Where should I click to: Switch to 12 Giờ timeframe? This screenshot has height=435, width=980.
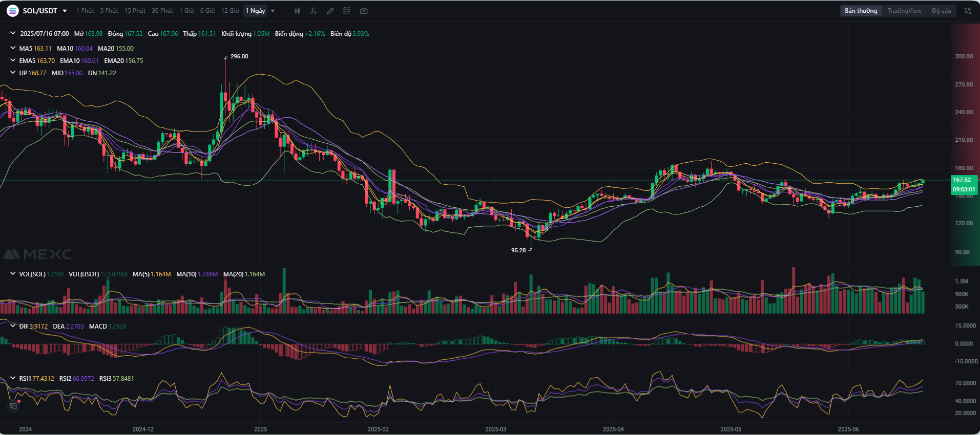(x=230, y=11)
